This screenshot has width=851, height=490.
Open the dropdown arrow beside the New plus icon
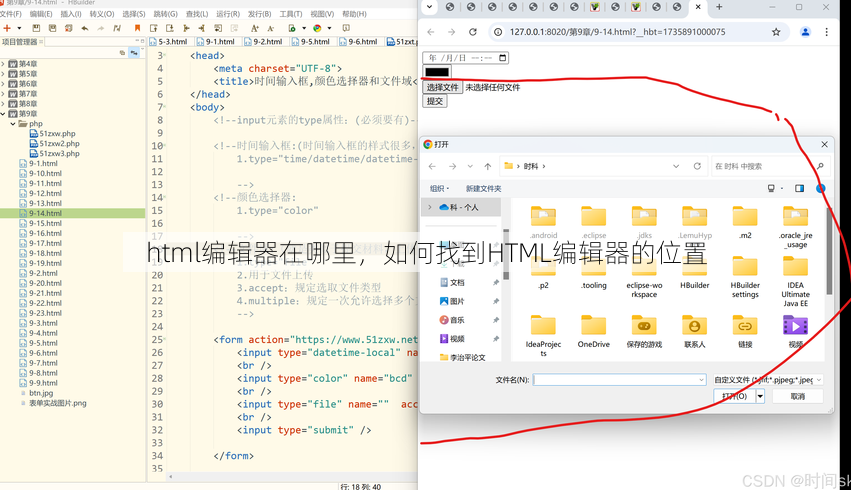tap(20, 28)
